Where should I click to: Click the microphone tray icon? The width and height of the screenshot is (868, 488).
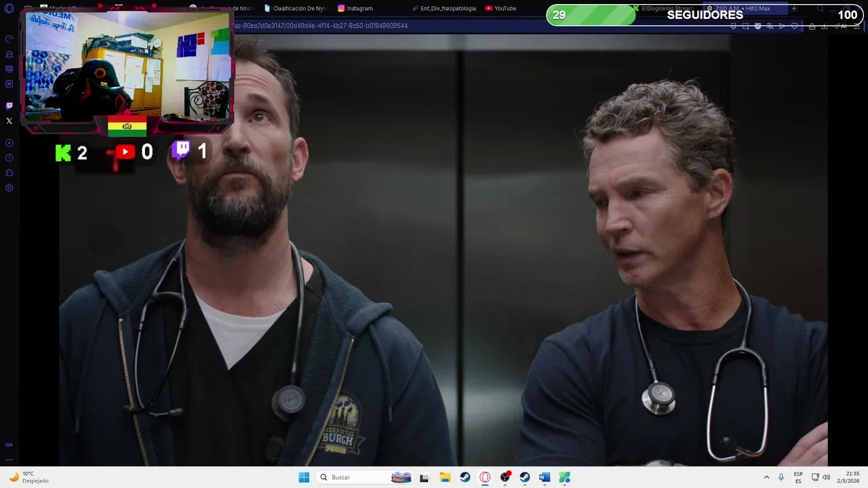tap(781, 477)
